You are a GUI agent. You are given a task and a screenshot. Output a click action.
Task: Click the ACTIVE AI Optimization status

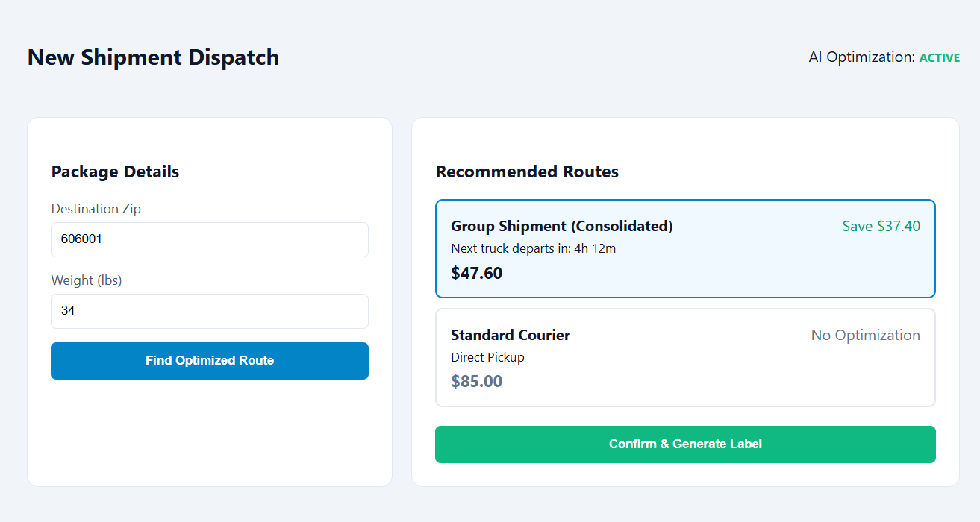click(940, 57)
